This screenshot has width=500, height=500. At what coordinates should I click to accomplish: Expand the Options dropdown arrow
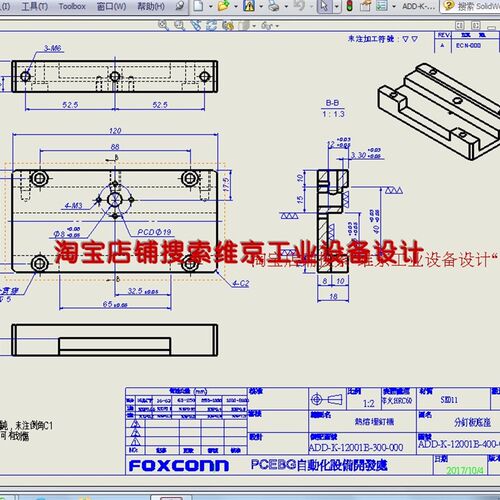394,6
